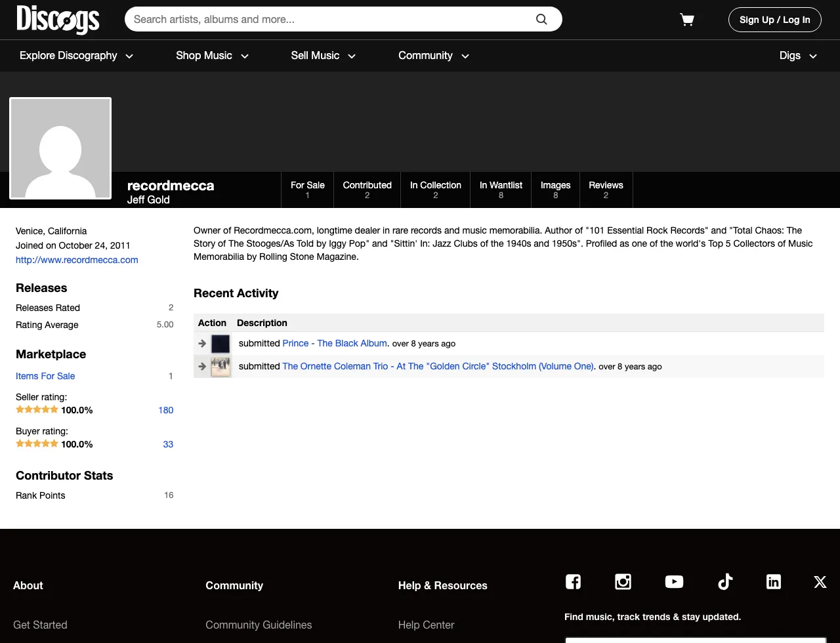Screen dimensions: 840x643
Task: Open the In Collection tab
Action: tap(436, 190)
